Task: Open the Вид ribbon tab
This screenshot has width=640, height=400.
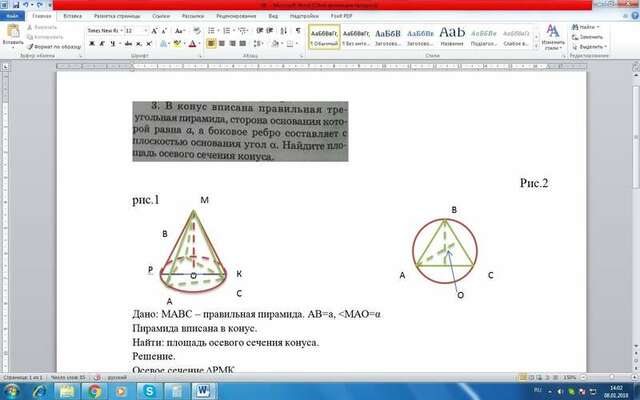Action: tap(273, 16)
